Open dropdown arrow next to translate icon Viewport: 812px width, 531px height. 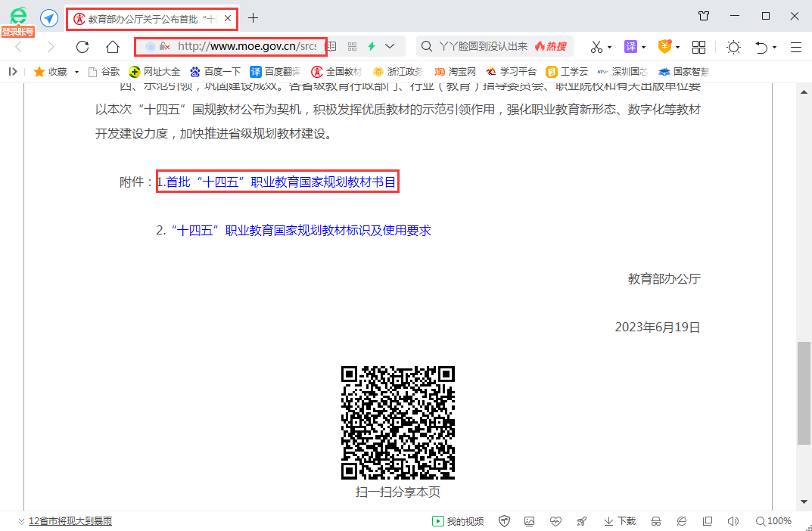pyautogui.click(x=644, y=47)
